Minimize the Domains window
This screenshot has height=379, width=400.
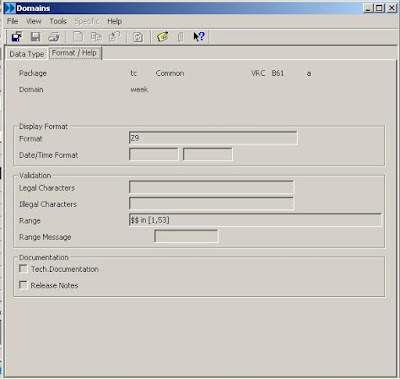coord(368,8)
